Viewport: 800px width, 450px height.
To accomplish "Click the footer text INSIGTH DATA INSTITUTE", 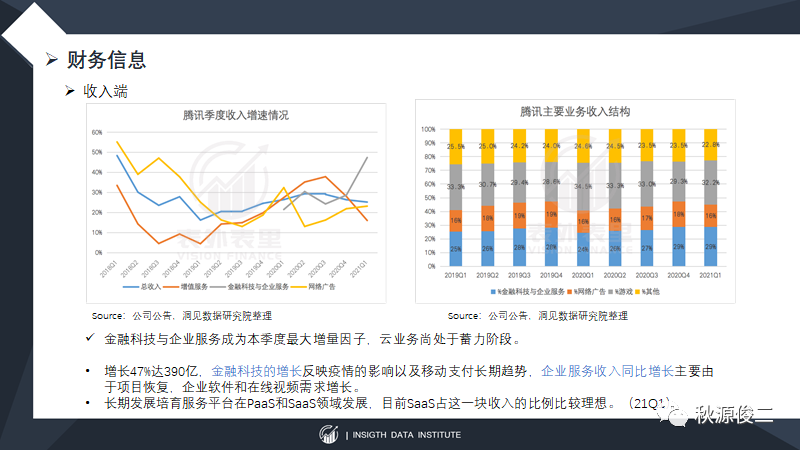I will [x=407, y=435].
